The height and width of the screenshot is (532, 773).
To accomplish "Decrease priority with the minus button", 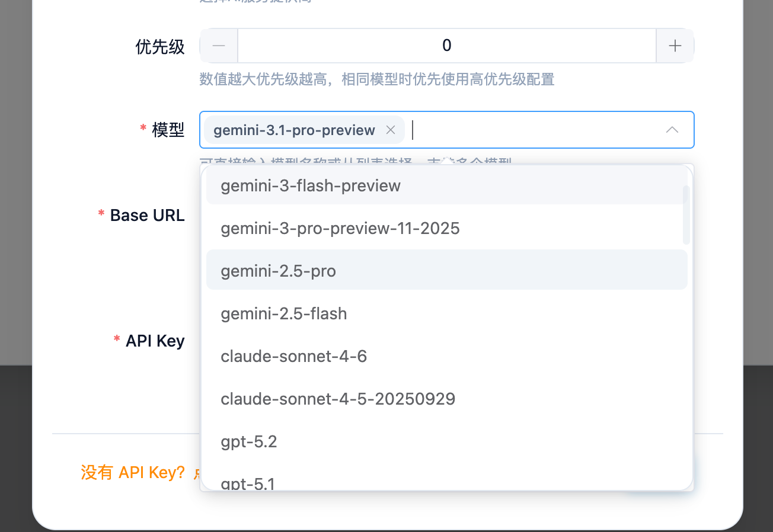I will 219,46.
